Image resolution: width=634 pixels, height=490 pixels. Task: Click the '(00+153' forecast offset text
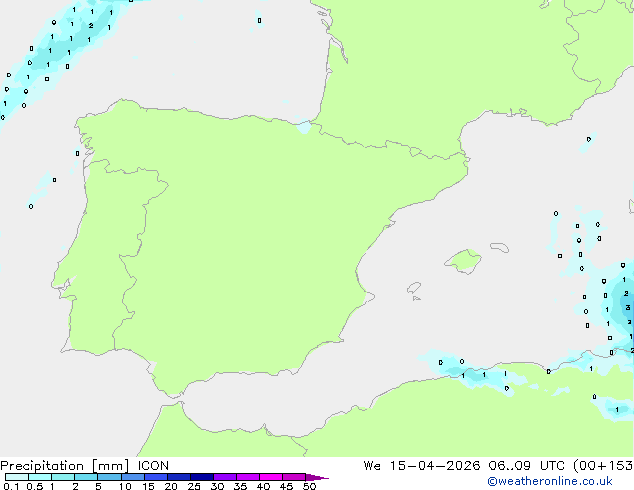click(x=603, y=466)
